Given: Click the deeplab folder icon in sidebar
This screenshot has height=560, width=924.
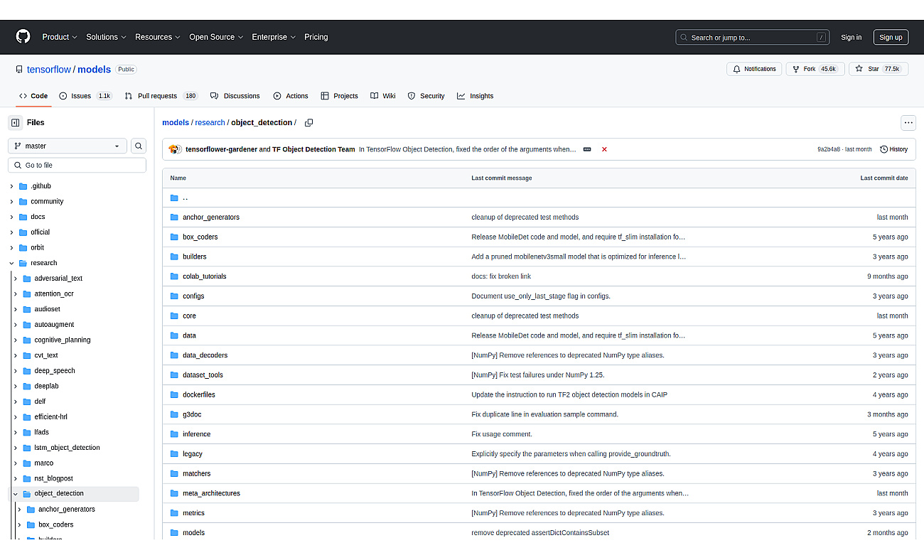Looking at the screenshot, I should point(27,386).
